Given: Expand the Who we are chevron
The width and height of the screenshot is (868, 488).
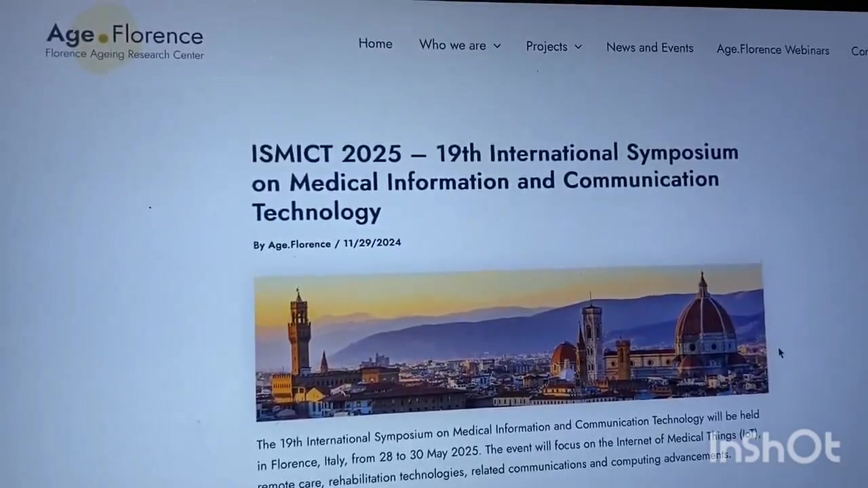Looking at the screenshot, I should point(497,46).
